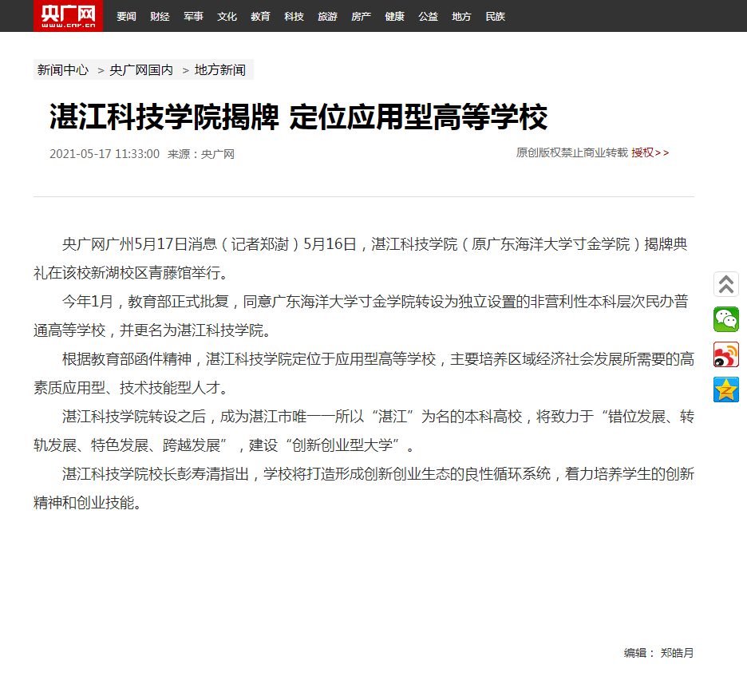Open the 房产 section
Viewport: 747px width, 700px height.
click(x=361, y=17)
